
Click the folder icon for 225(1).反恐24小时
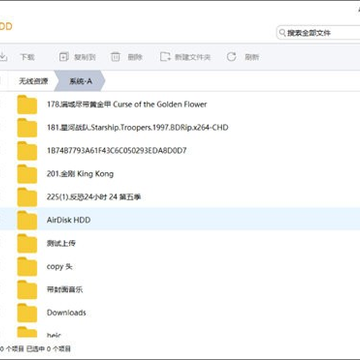[27, 197]
